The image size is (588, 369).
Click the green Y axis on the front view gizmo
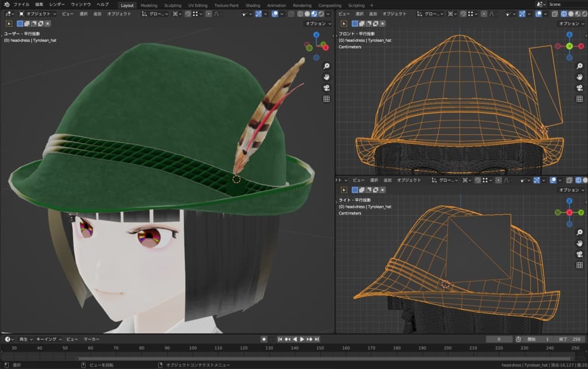tap(569, 46)
